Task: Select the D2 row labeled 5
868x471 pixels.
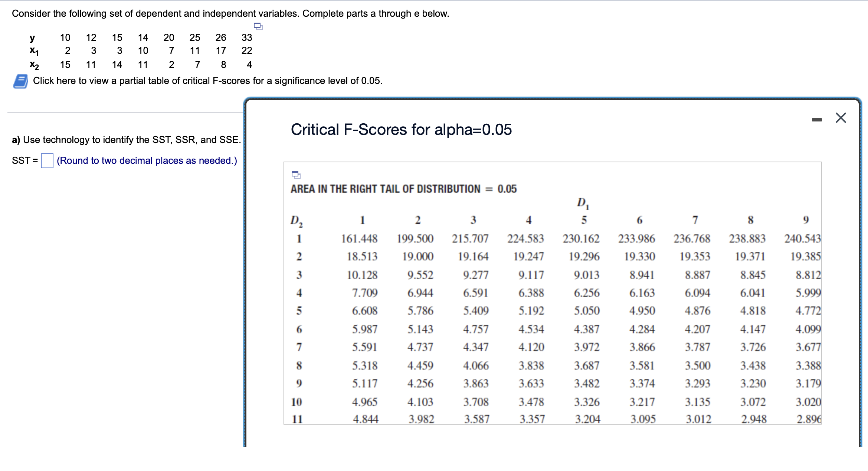Action: pyautogui.click(x=298, y=311)
